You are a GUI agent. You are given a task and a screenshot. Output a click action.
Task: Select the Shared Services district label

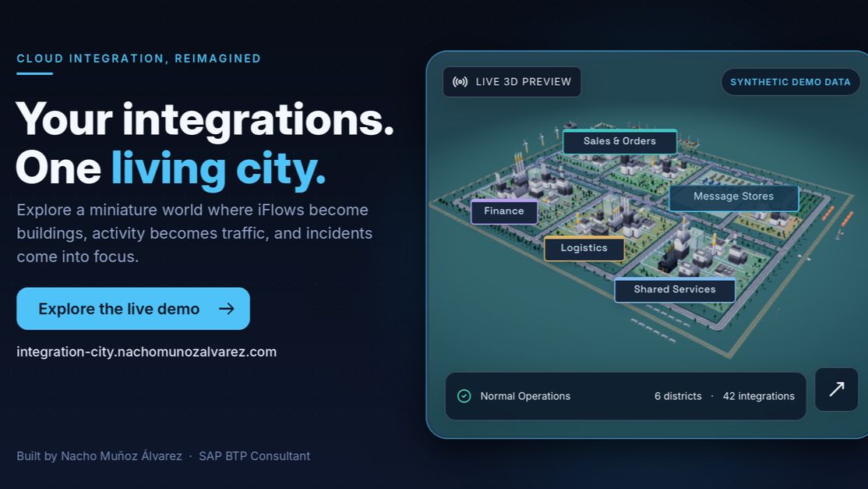[675, 289]
